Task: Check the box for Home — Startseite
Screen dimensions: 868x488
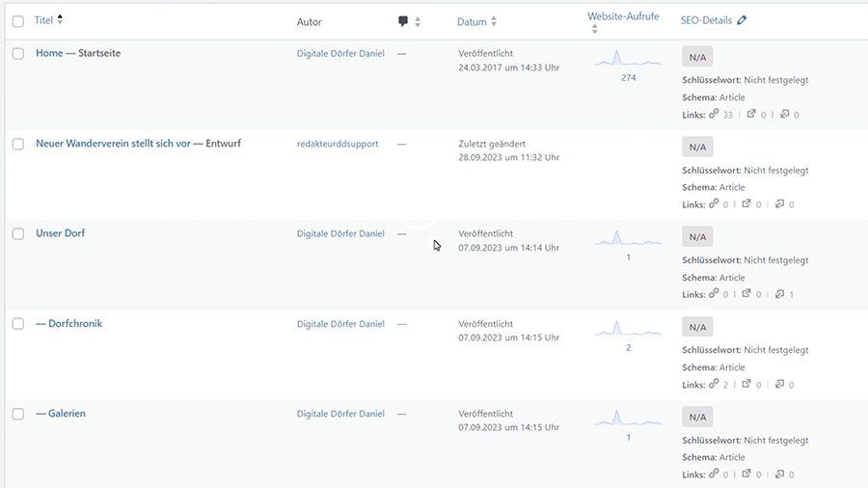Action: pos(18,54)
